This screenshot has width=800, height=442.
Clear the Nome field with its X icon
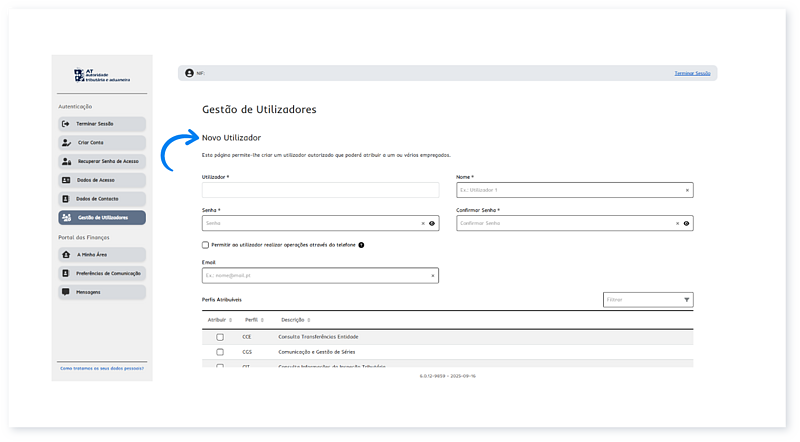pyautogui.click(x=687, y=190)
